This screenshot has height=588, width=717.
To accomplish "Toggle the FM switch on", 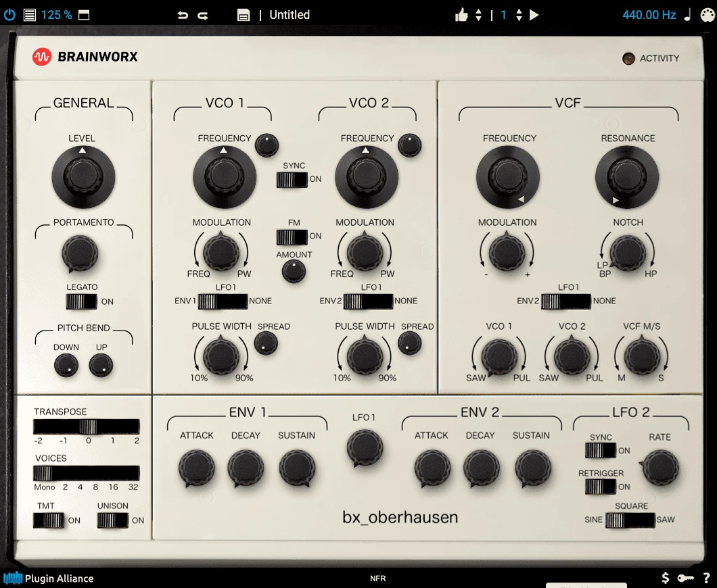I will pos(292,237).
